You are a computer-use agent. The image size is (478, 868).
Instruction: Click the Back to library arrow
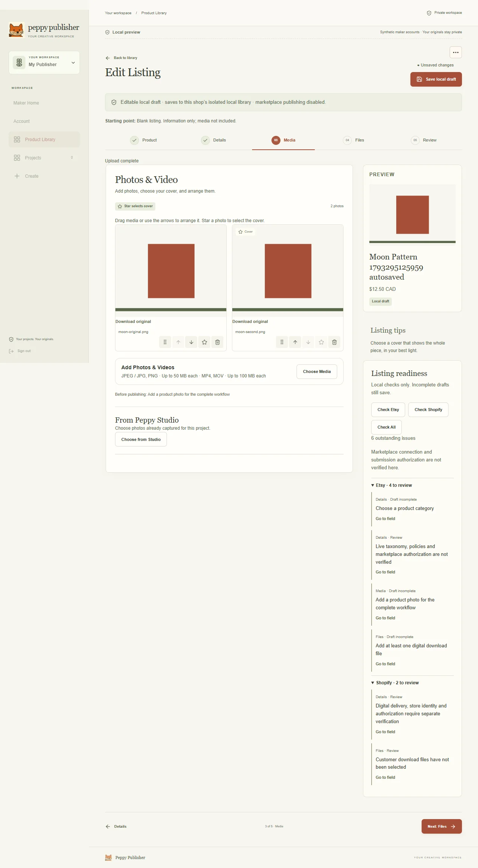[x=108, y=58]
